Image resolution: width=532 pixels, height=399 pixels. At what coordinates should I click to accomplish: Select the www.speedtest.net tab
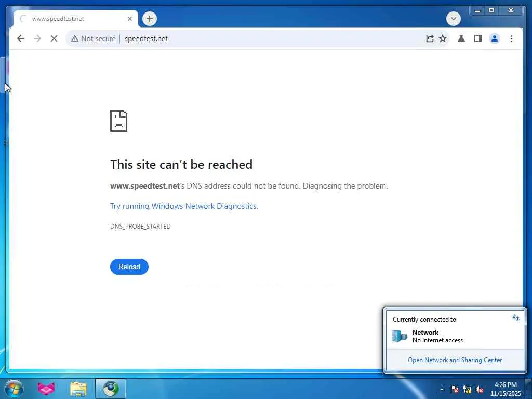(76, 19)
